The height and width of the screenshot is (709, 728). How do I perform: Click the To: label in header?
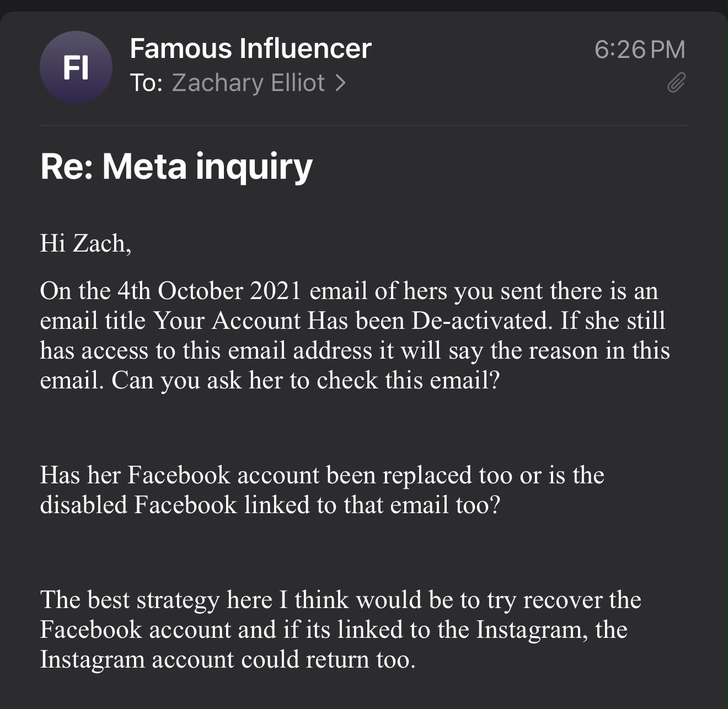pyautogui.click(x=146, y=83)
